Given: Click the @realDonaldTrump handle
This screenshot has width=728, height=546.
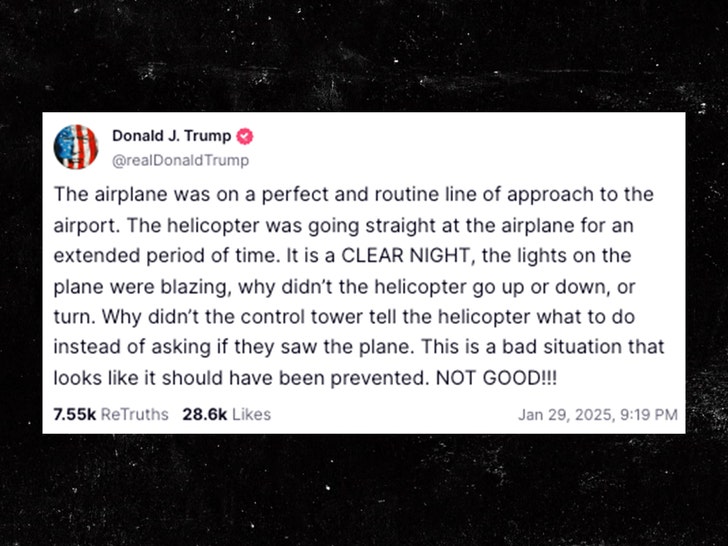Looking at the screenshot, I should [x=180, y=160].
